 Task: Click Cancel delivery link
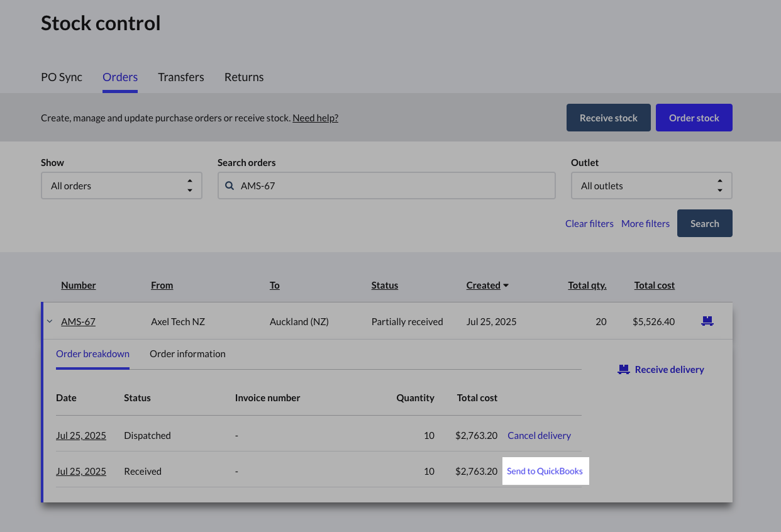pyautogui.click(x=540, y=435)
